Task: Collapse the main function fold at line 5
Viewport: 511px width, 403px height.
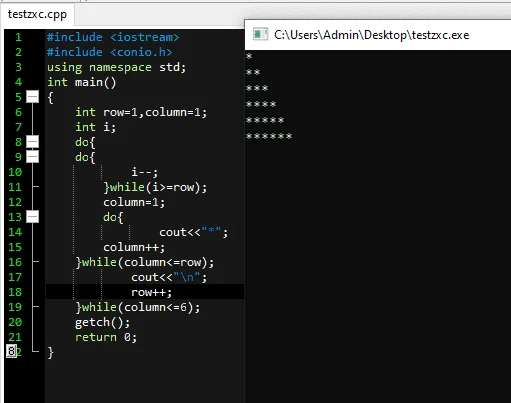Action: click(x=32, y=97)
